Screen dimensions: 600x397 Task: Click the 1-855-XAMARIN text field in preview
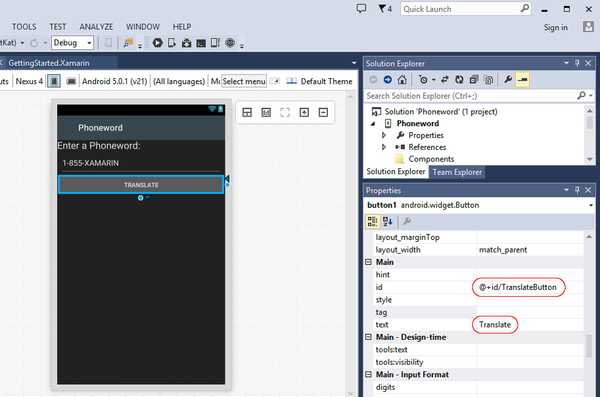141,163
